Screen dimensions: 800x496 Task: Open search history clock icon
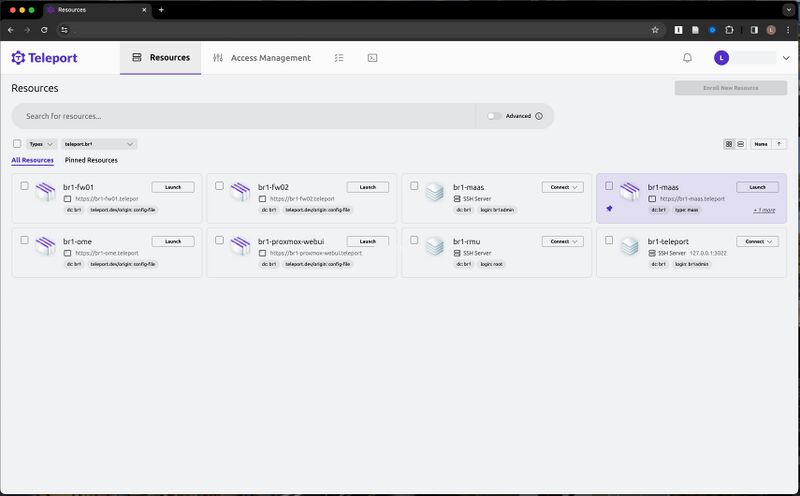coord(539,116)
